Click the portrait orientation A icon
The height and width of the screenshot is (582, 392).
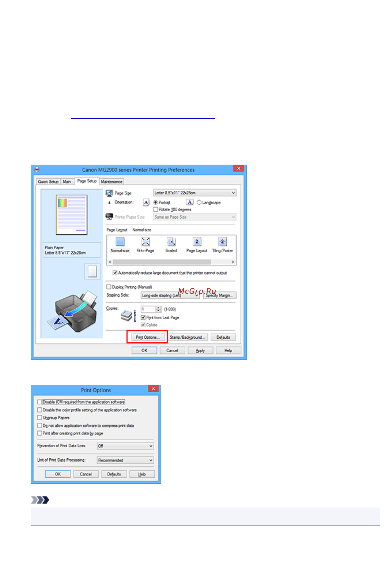click(146, 202)
